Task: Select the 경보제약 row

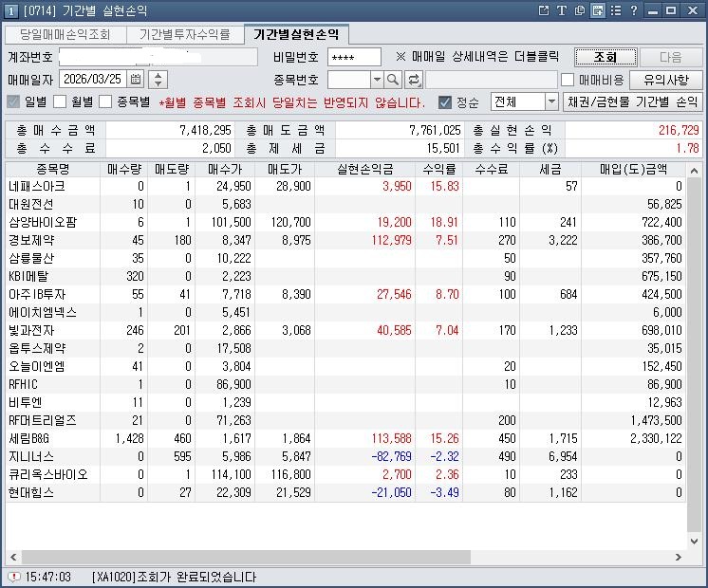Action: click(345, 240)
